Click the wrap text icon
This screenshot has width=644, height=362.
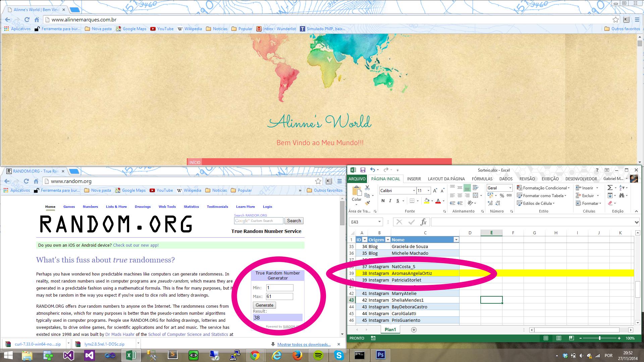tap(475, 188)
